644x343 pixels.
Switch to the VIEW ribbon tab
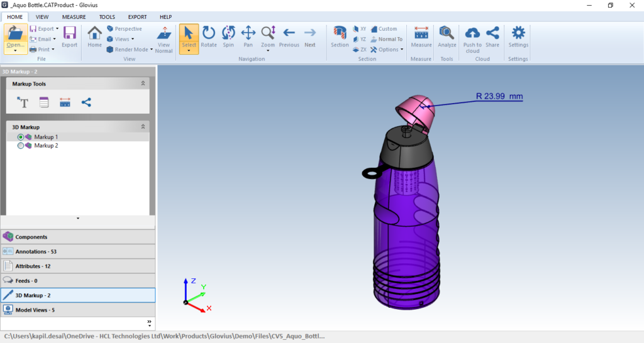[42, 17]
